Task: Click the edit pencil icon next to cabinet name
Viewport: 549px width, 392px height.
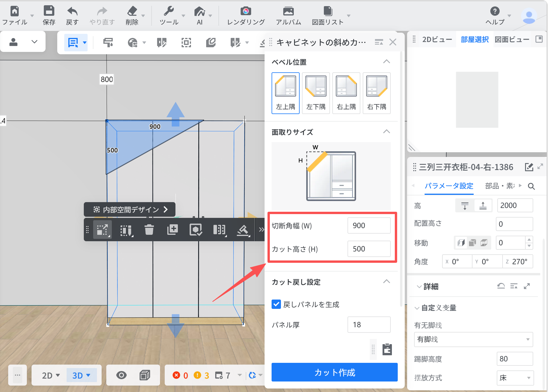Action: click(x=529, y=167)
